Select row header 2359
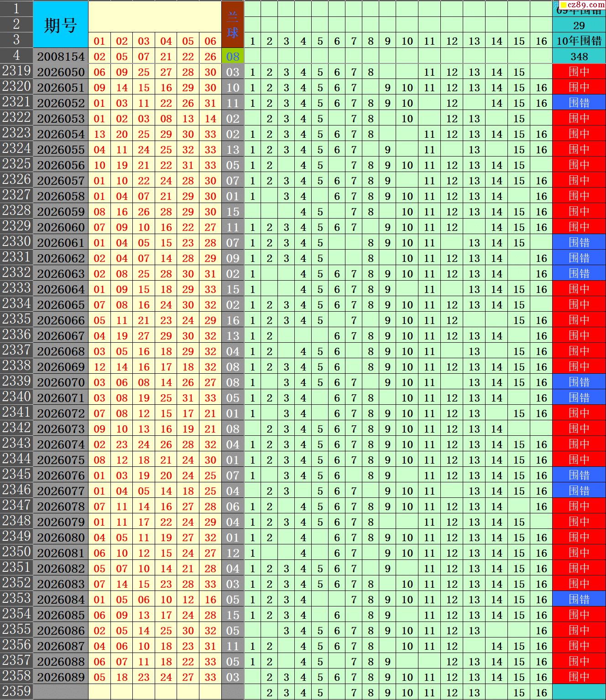The height and width of the screenshot is (700, 606). (16, 692)
